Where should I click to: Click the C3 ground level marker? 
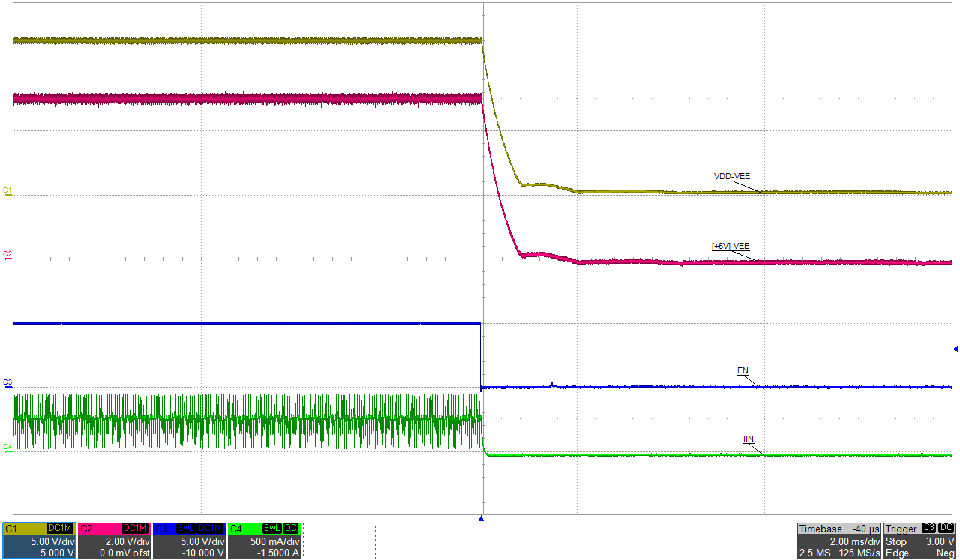click(7, 382)
